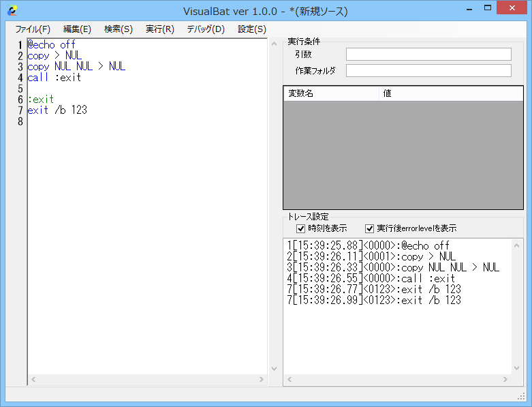Click editor horizontal scrollbar right arrow
Image resolution: width=532 pixels, height=407 pixels.
[262, 379]
